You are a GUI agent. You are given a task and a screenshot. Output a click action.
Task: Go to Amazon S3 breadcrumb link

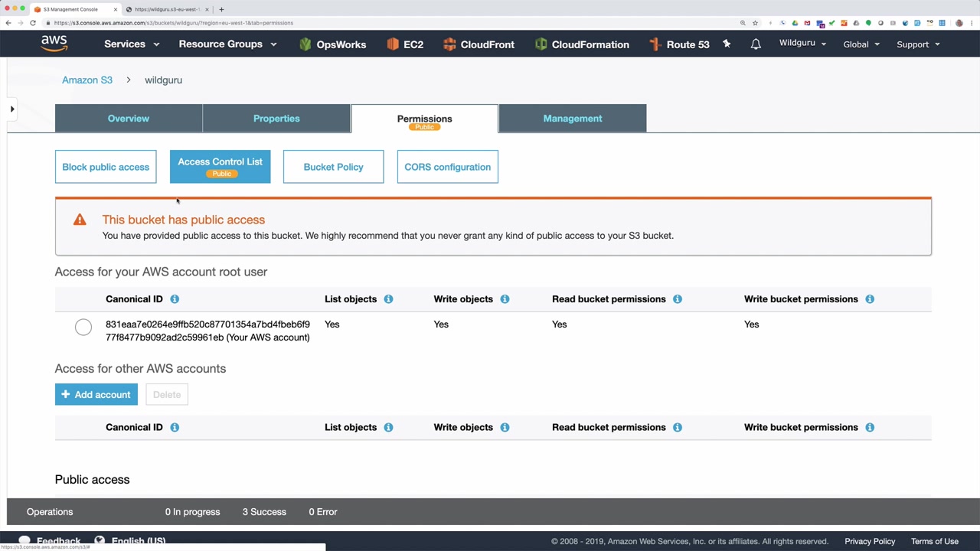coord(87,80)
